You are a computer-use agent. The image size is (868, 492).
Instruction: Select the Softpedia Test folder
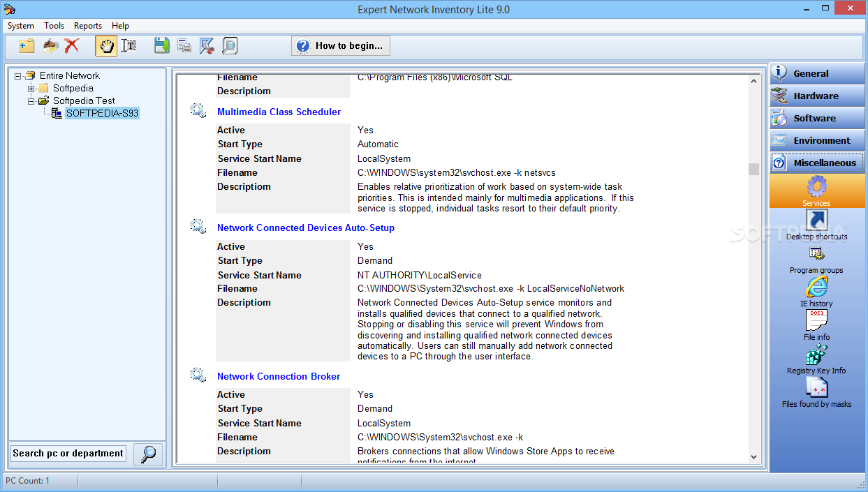click(x=84, y=100)
